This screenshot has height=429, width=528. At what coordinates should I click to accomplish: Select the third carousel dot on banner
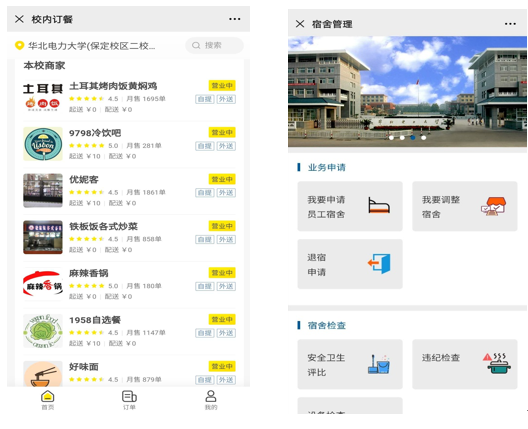[413, 137]
